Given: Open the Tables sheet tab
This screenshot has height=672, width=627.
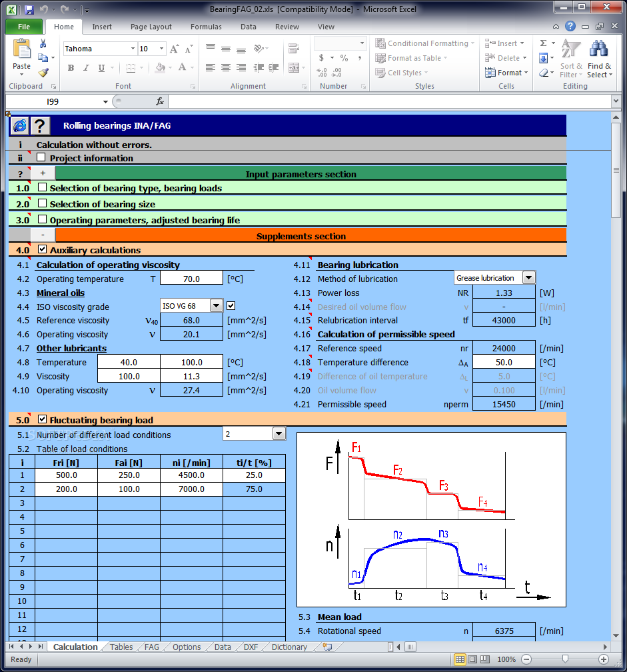Looking at the screenshot, I should (x=121, y=647).
